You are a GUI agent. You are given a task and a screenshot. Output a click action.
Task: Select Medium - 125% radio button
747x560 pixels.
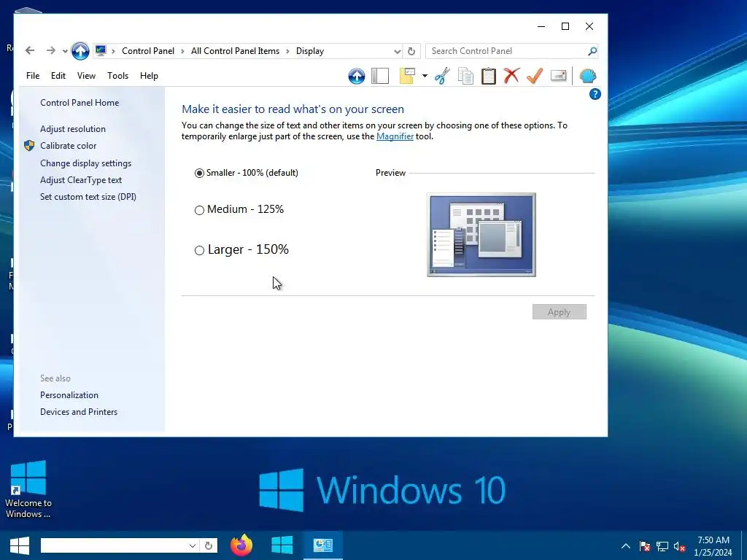pos(199,210)
